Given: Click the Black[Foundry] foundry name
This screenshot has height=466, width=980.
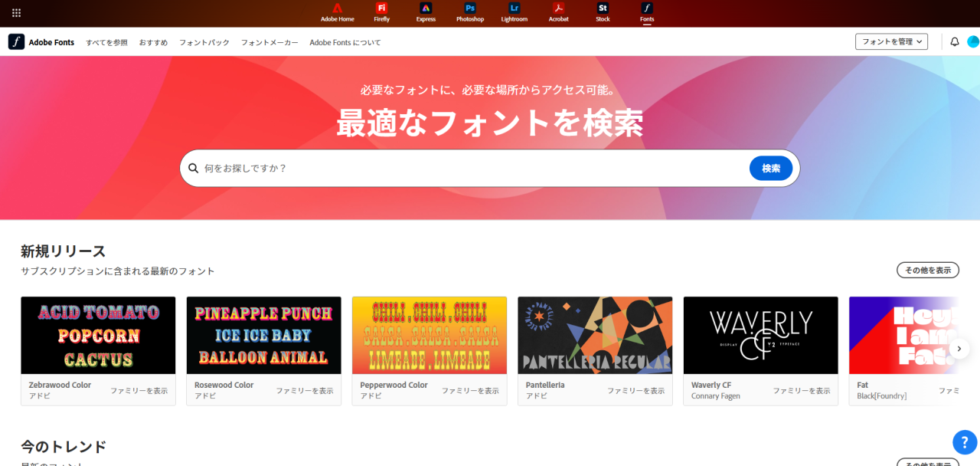Looking at the screenshot, I should click(882, 396).
